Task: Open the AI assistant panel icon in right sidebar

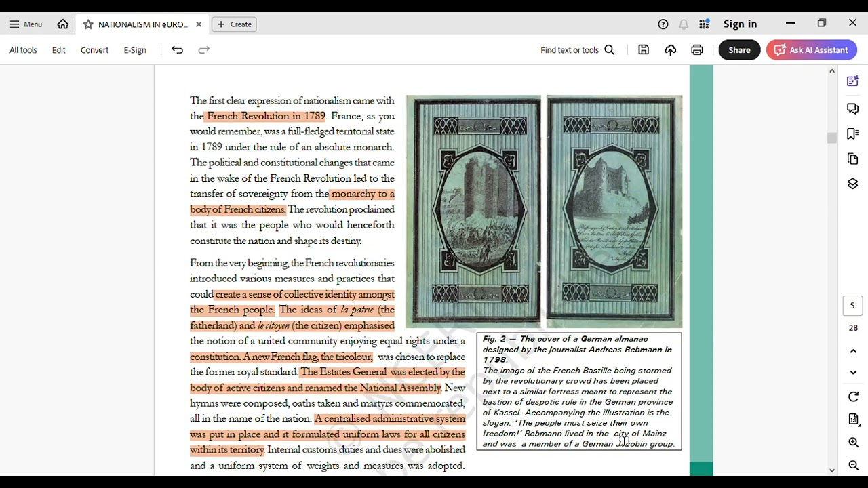Action: 853,81
